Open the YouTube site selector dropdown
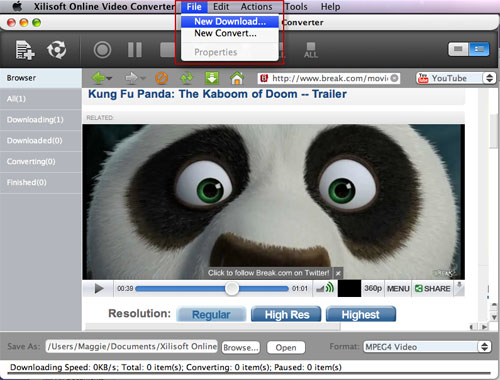The image size is (500, 380). tap(489, 78)
